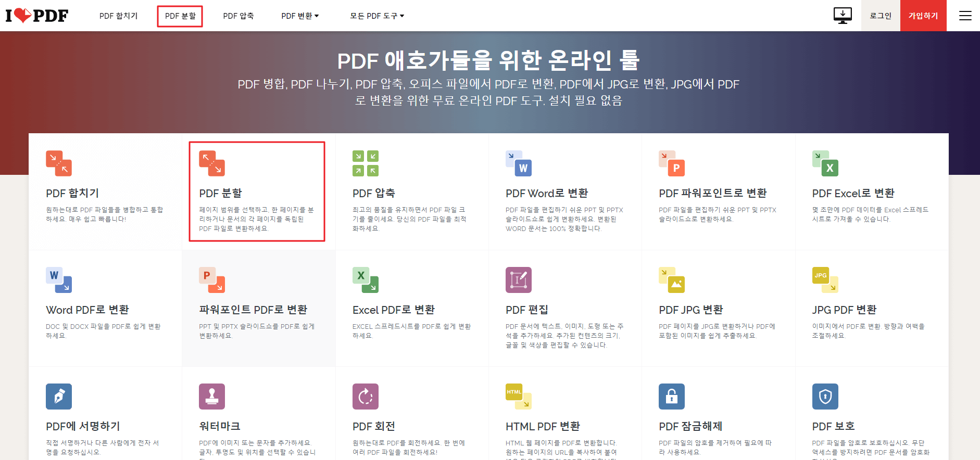Click the PDF 편집 title
980x460 pixels.
[x=527, y=310]
